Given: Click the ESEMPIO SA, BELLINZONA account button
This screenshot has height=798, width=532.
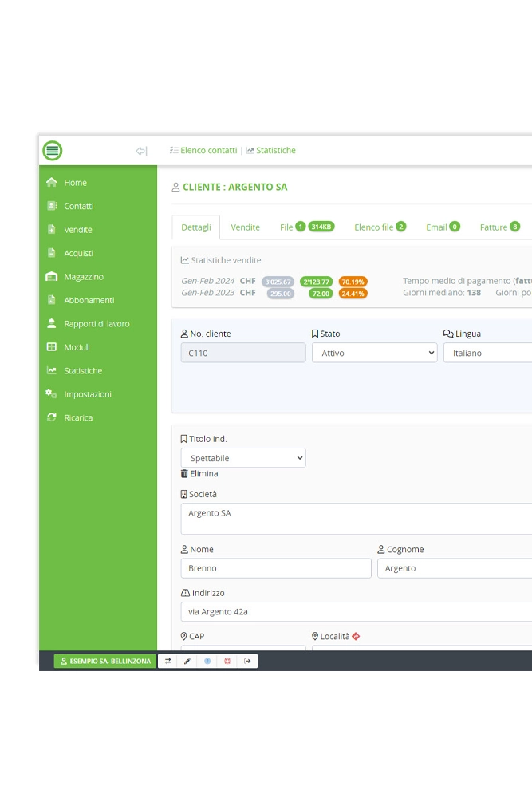Looking at the screenshot, I should [x=105, y=661].
